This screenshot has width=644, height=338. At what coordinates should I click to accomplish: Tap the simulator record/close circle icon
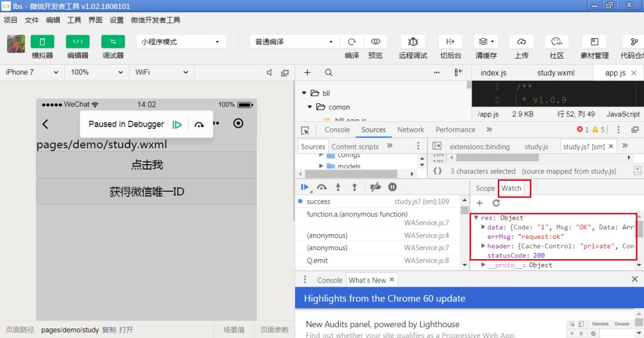coord(238,123)
